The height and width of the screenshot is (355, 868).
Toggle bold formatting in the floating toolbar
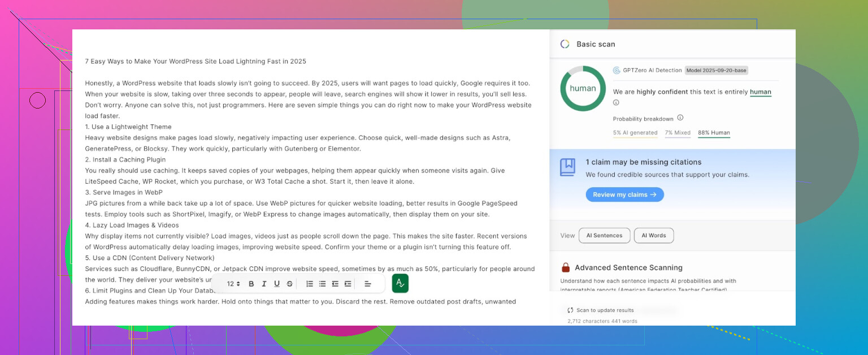click(251, 284)
